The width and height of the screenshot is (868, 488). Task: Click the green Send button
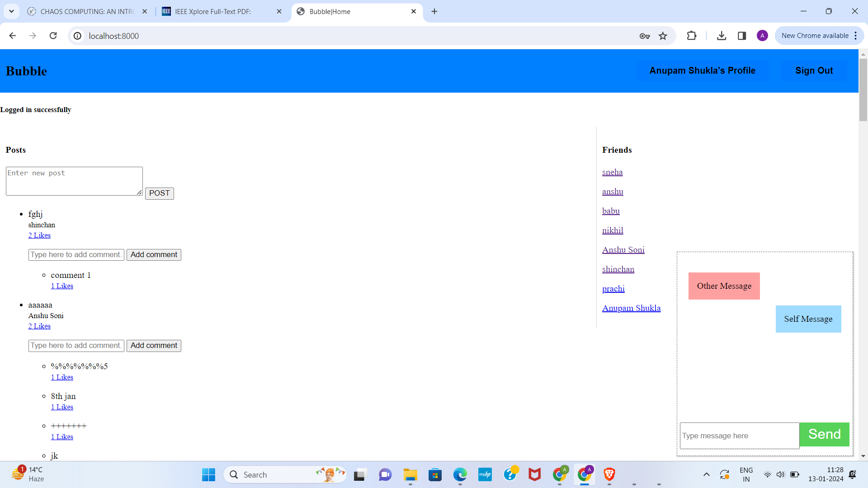coord(824,434)
